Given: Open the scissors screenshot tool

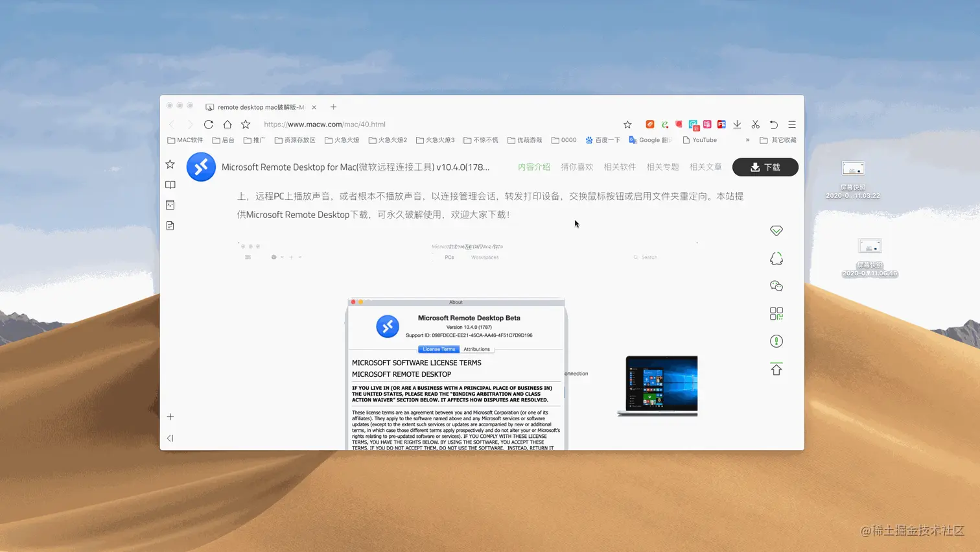Looking at the screenshot, I should 755,125.
